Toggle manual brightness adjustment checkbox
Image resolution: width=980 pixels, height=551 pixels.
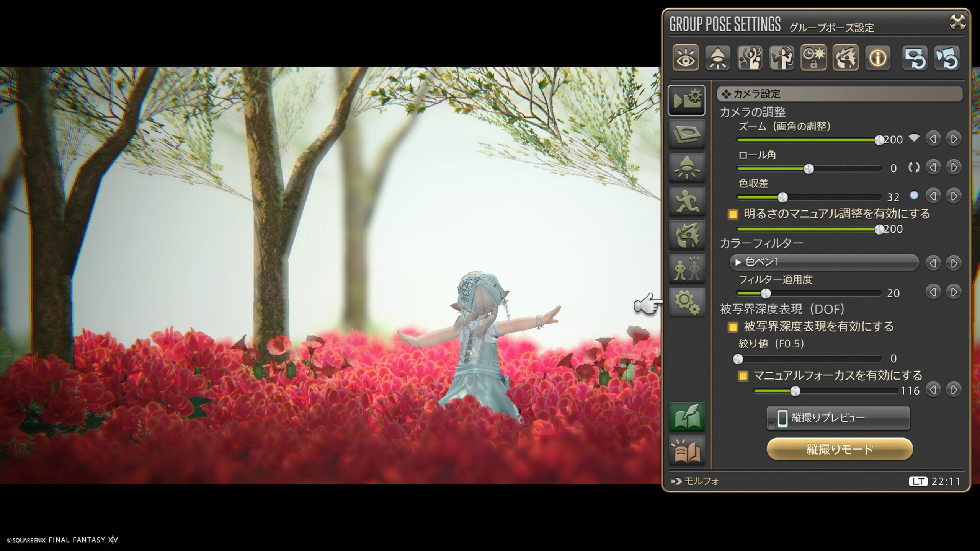(x=733, y=214)
